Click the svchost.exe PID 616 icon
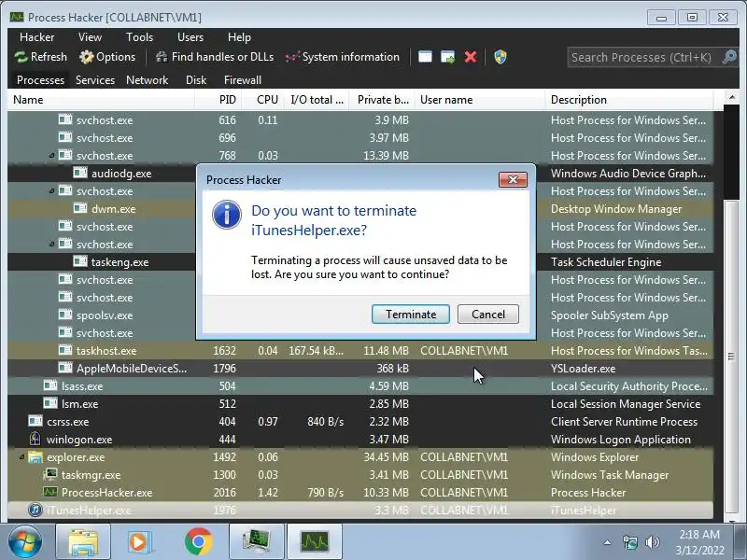 (64, 119)
